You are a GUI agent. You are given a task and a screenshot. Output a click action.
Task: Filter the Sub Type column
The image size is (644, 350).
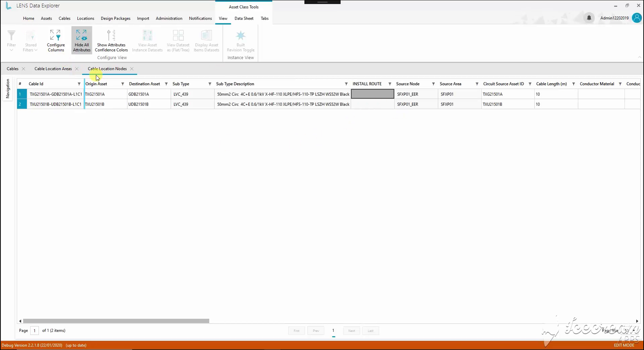[x=210, y=84]
